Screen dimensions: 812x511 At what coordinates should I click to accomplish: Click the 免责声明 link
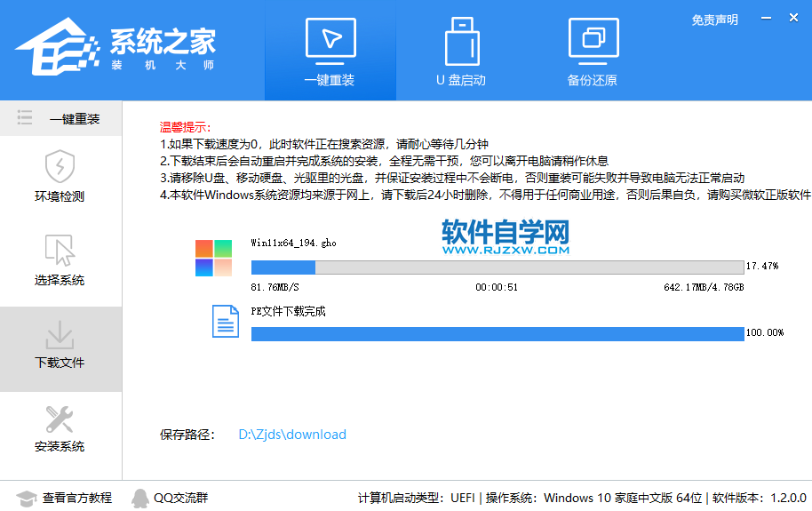click(x=714, y=20)
